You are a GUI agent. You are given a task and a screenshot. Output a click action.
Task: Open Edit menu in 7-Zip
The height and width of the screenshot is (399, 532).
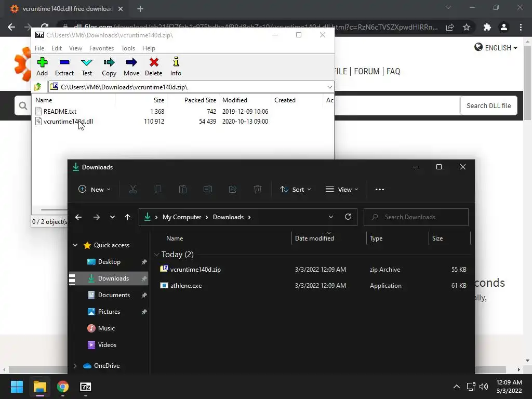[x=56, y=48]
